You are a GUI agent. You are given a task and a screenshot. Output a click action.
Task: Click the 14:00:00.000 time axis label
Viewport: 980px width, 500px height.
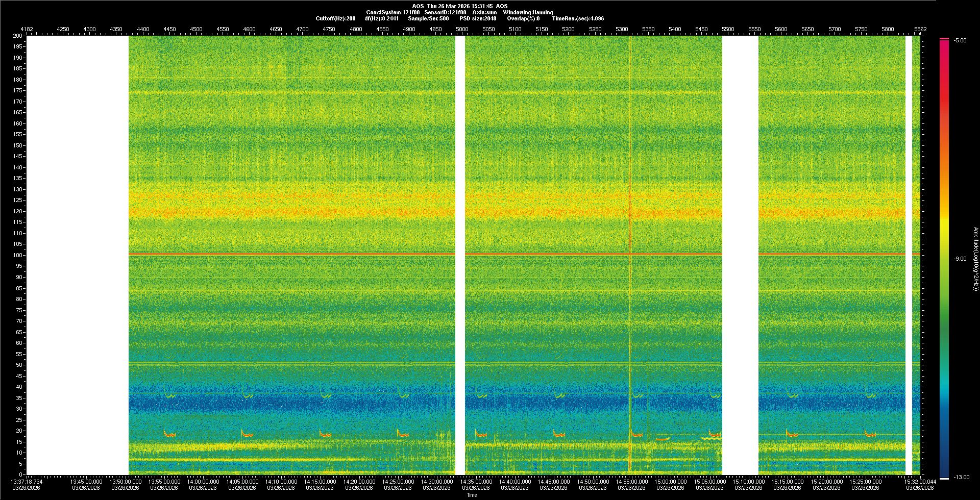tap(203, 482)
